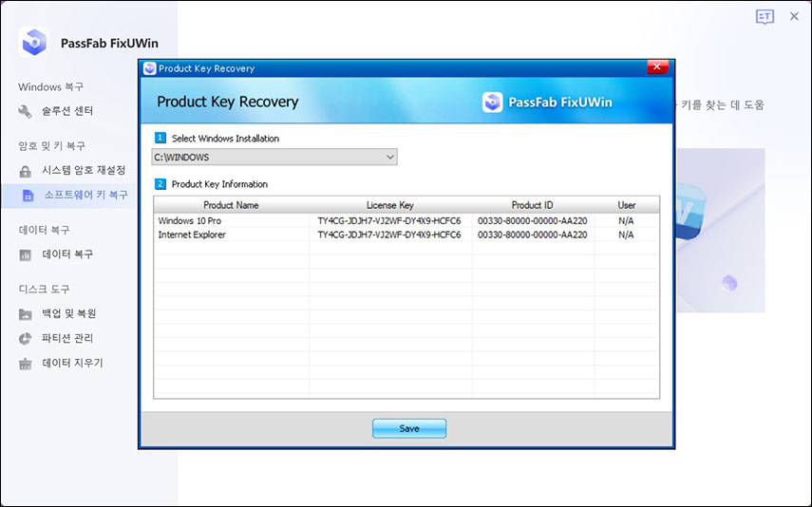The height and width of the screenshot is (507, 812).
Task: Click the Product ID column header
Action: click(x=533, y=205)
